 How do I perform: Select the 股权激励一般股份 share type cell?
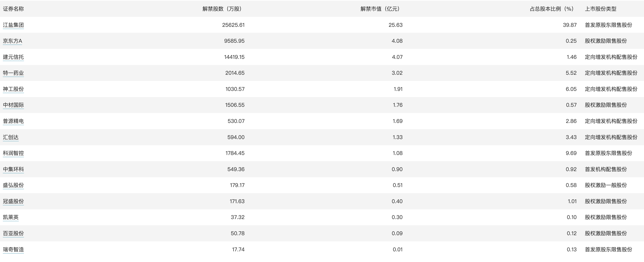pyautogui.click(x=606, y=185)
